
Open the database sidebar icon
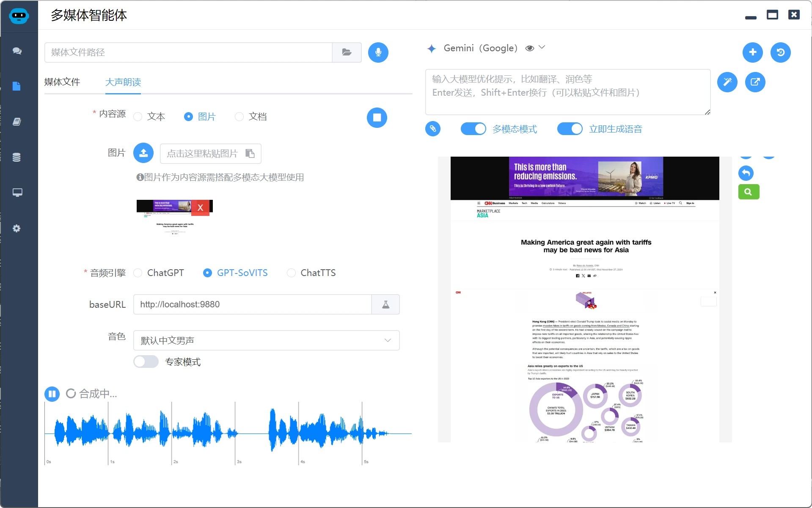(x=17, y=157)
